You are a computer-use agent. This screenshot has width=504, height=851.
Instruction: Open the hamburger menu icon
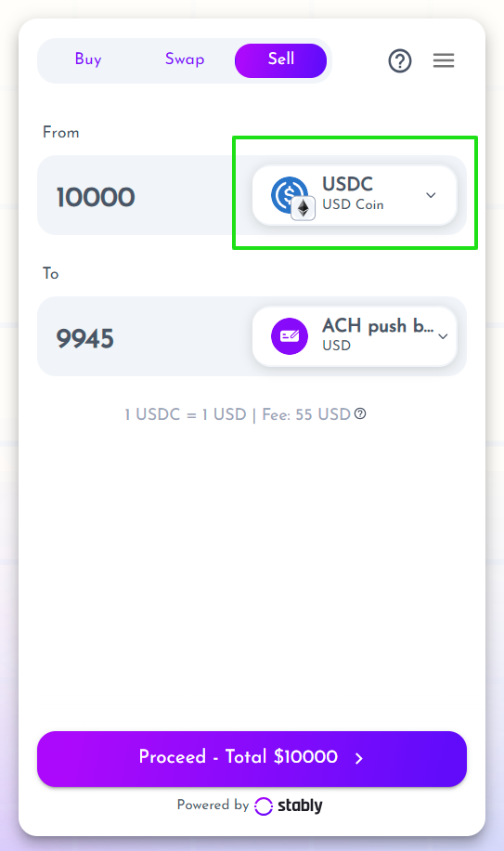pos(444,60)
